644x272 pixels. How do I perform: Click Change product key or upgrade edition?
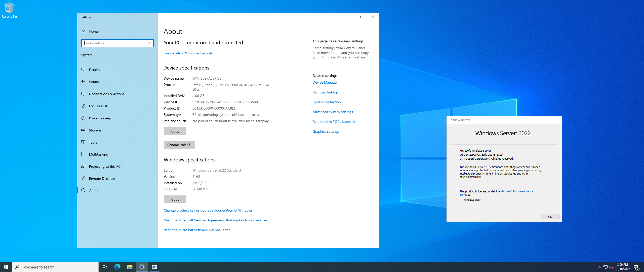pos(208,210)
